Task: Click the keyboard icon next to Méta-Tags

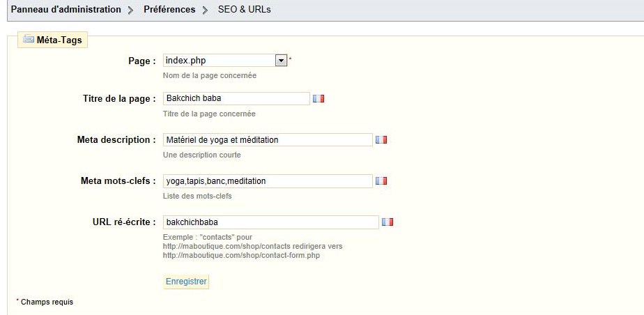Action: click(x=29, y=40)
